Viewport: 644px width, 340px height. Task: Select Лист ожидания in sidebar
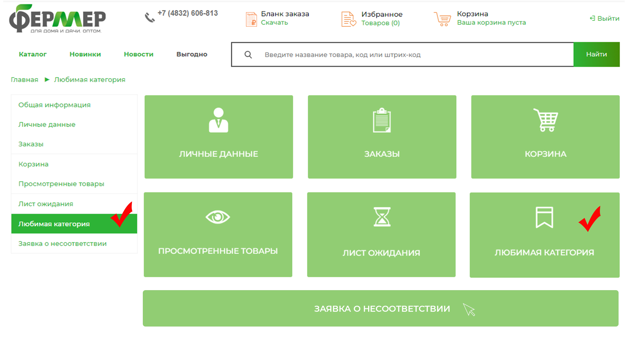click(74, 204)
